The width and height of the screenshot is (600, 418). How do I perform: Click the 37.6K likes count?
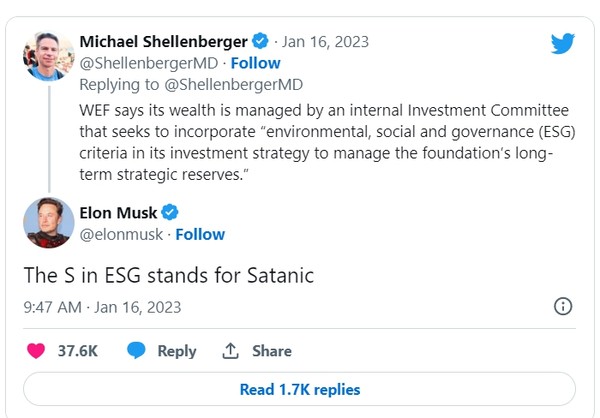[77, 351]
